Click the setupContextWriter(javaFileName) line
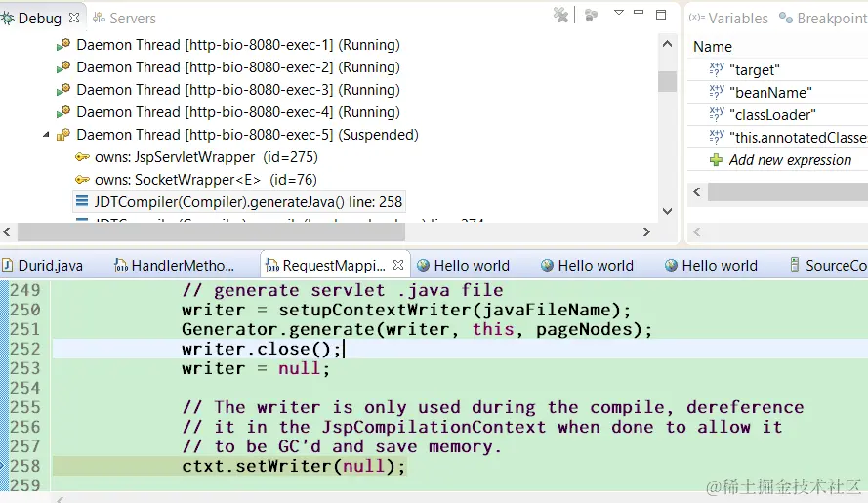868x503 pixels. click(x=406, y=310)
